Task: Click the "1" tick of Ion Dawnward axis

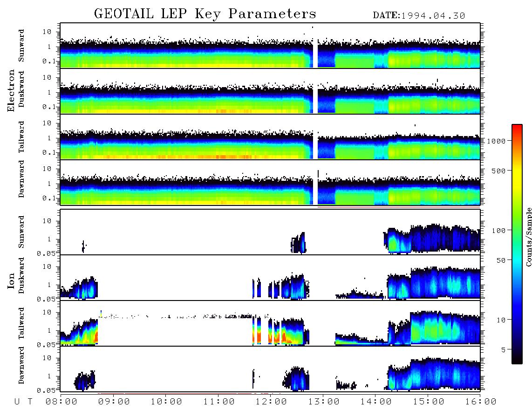Action: pos(49,376)
